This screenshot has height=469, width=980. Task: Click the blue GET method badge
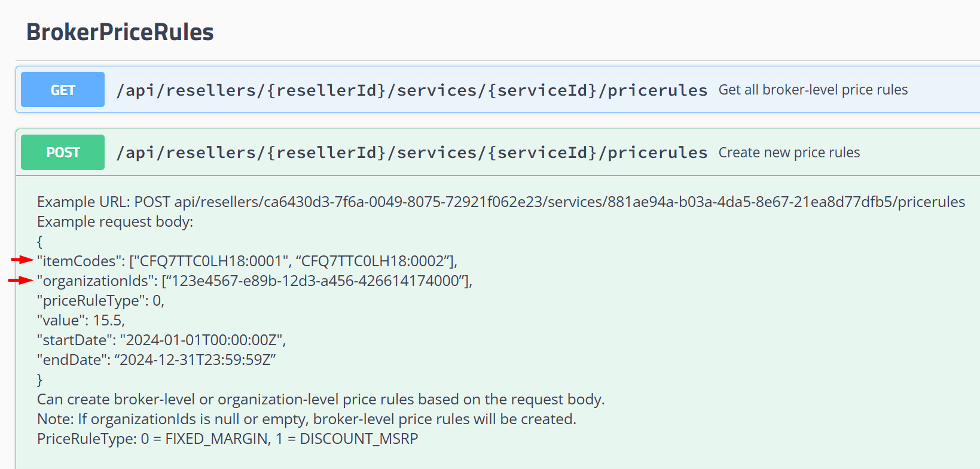pos(62,89)
